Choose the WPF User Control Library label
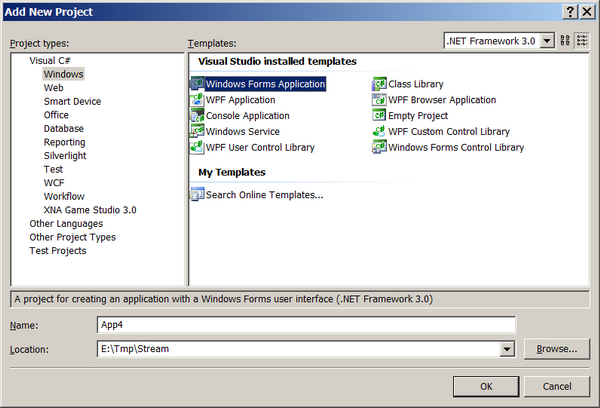The width and height of the screenshot is (600, 408). [260, 147]
